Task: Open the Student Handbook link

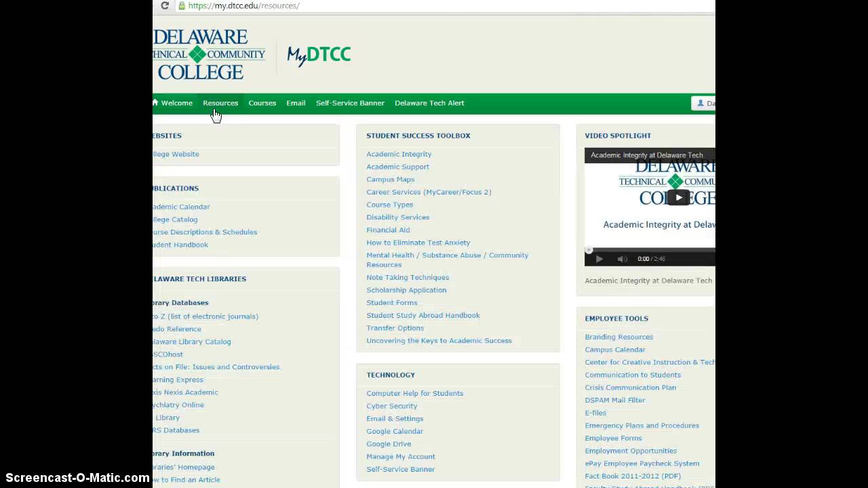Action: [180, 245]
